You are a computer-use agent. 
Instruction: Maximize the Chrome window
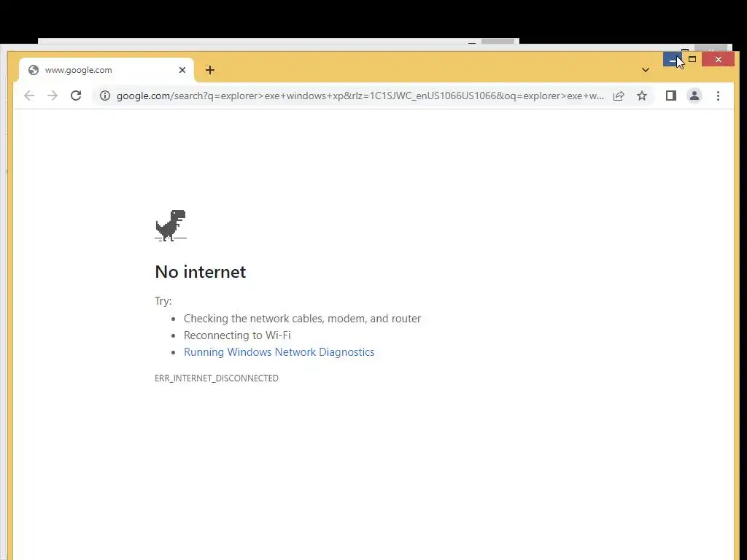(692, 60)
